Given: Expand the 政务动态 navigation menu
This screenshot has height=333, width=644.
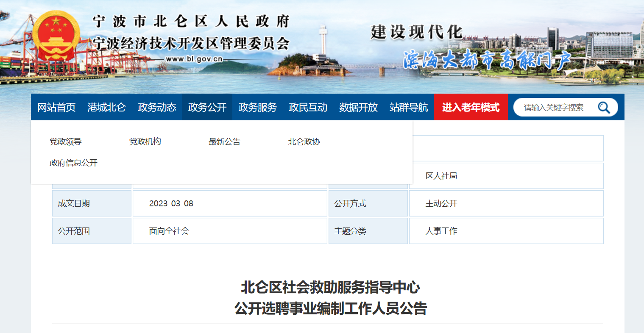Looking at the screenshot, I should coord(157,107).
